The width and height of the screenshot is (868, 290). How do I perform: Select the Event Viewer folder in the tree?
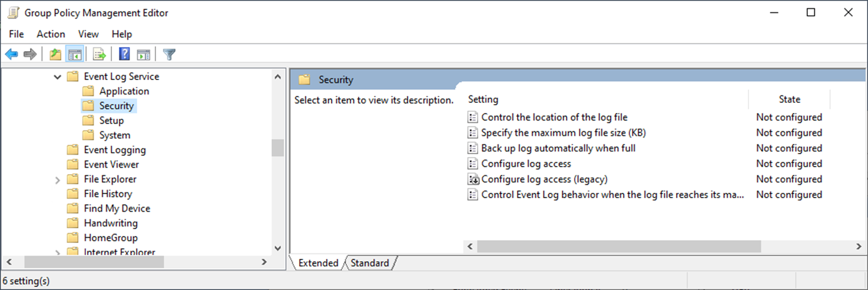click(x=111, y=165)
